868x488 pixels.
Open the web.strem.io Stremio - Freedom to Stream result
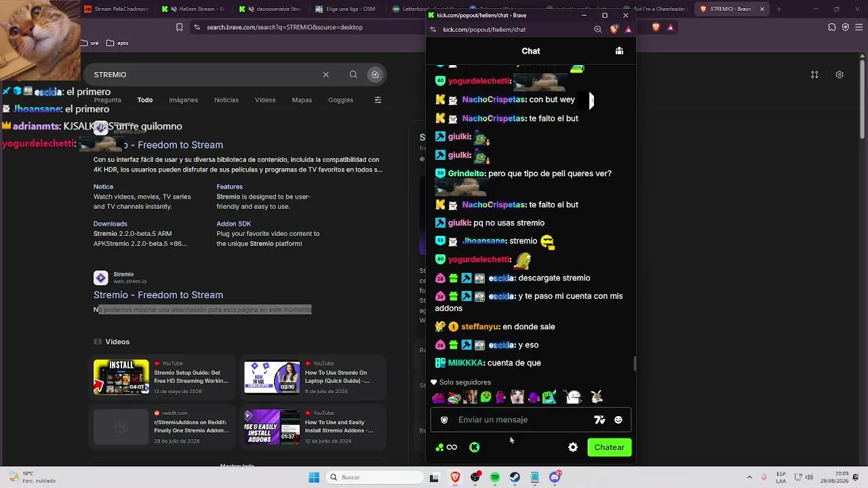[158, 295]
